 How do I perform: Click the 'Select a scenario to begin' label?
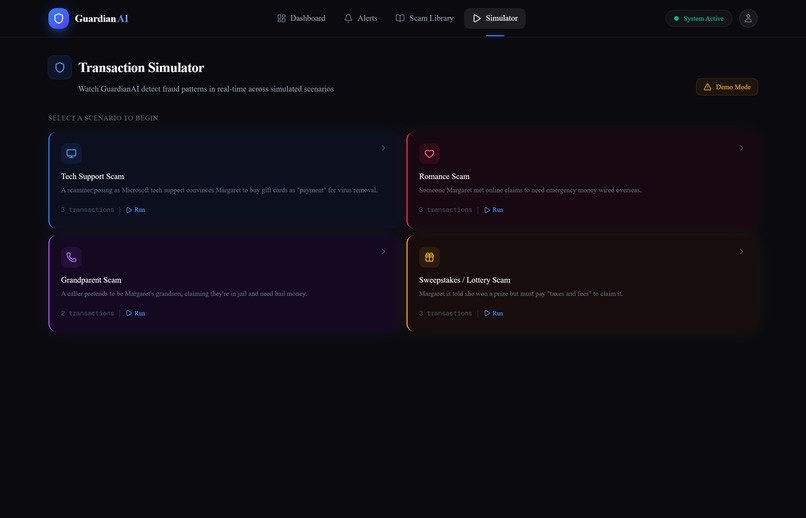[103, 118]
